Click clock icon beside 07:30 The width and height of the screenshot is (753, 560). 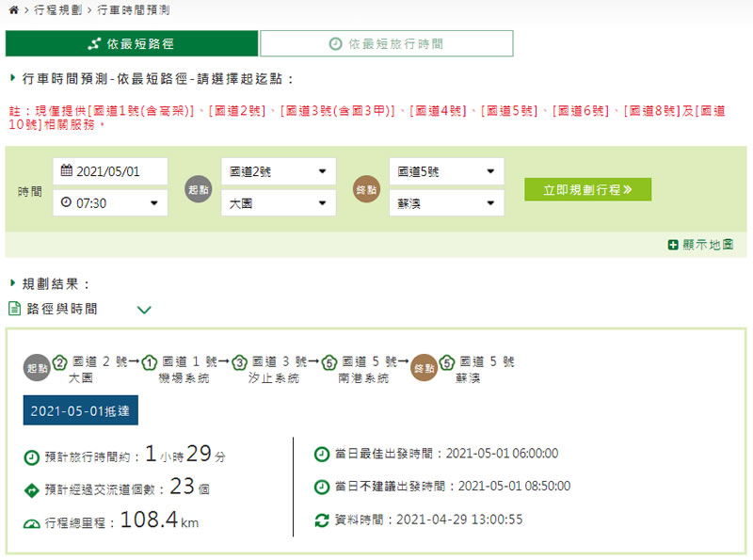coord(66,202)
